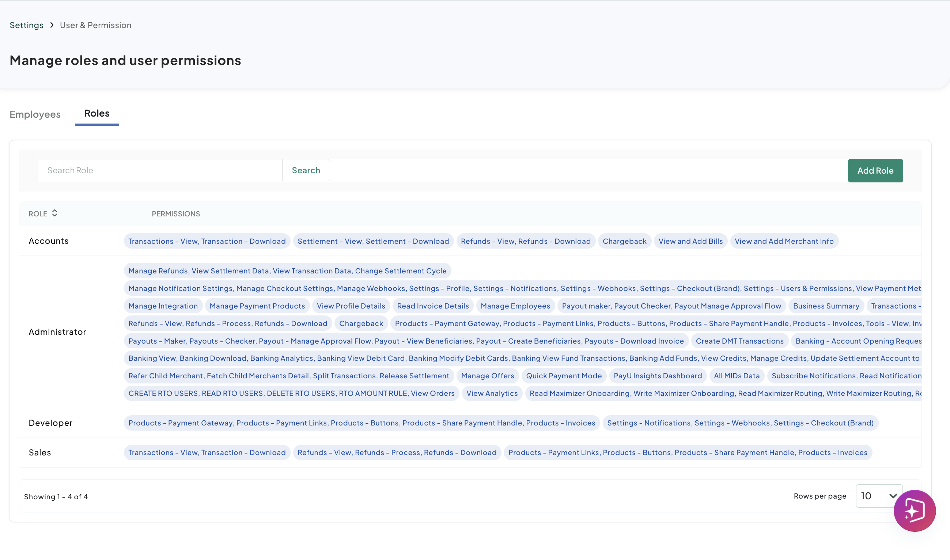Go back to Settings breadcrumb
This screenshot has height=560, width=950.
tap(26, 25)
